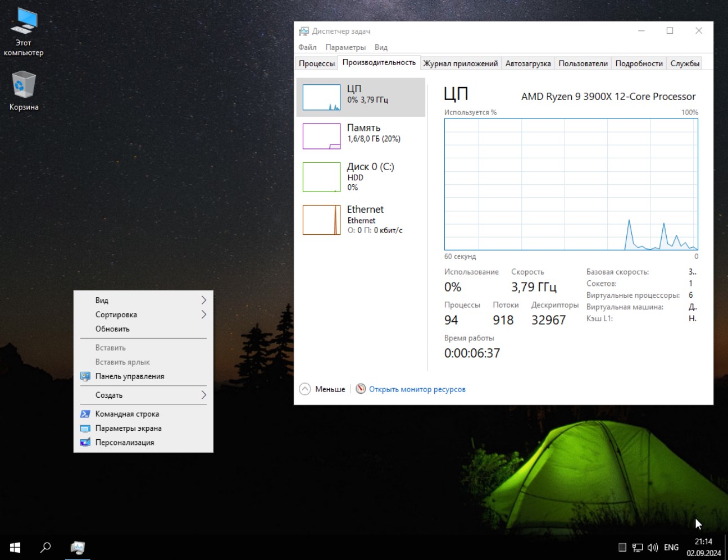Screen dimensions: 728x560
Task: Click the 'Виртуальные процессоры:' label
Action: [633, 295]
